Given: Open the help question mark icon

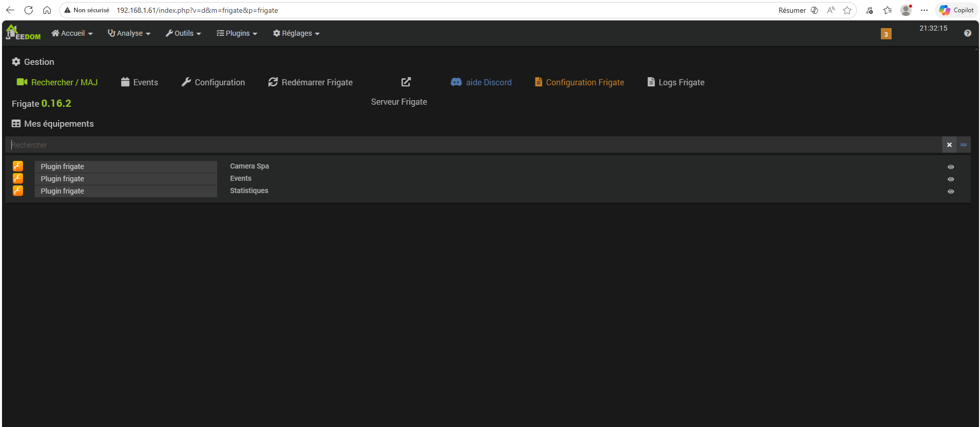Looking at the screenshot, I should 967,33.
